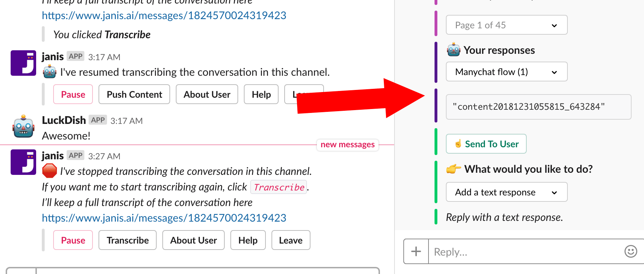Screen dimensions: 644x274
Task: Open the janis.ai link in 3:27 message
Action: tap(164, 218)
